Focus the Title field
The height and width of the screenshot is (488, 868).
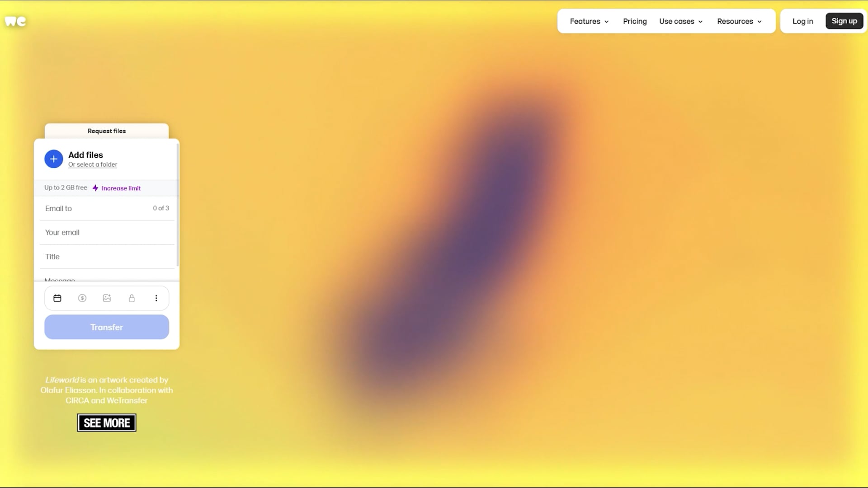(107, 257)
